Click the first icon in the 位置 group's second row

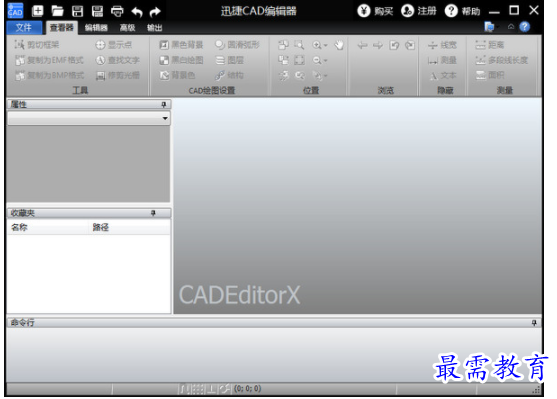point(283,60)
